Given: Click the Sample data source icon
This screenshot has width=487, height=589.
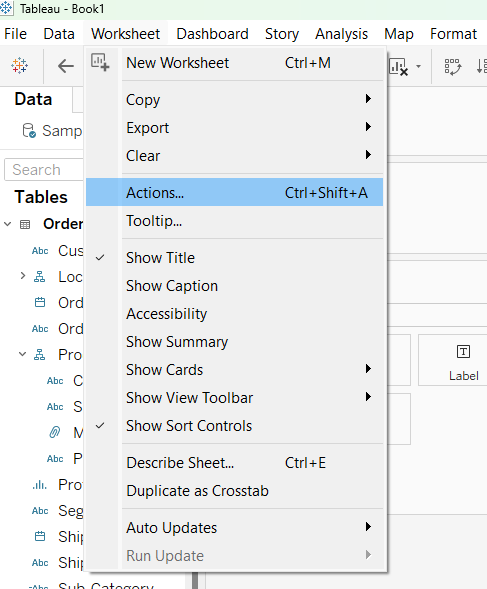Looking at the screenshot, I should pos(29,131).
